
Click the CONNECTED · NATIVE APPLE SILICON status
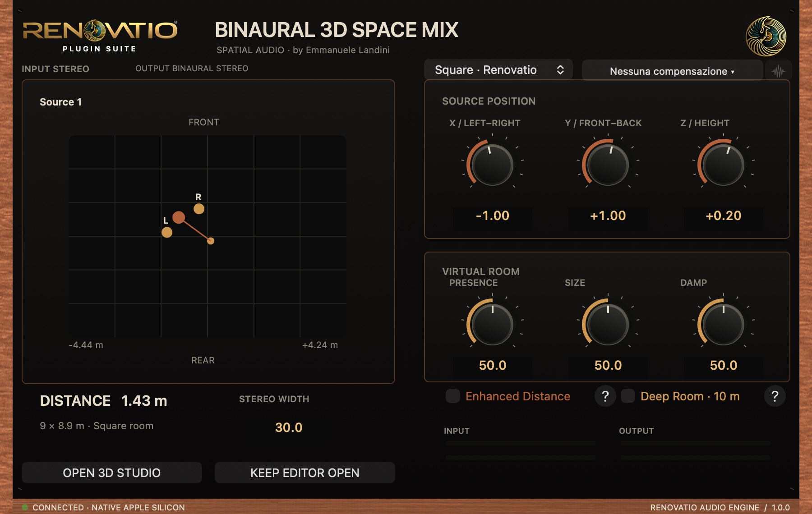(109, 507)
